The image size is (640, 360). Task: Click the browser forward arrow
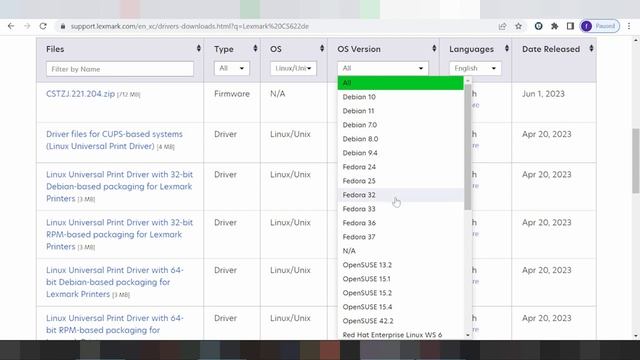point(27,26)
